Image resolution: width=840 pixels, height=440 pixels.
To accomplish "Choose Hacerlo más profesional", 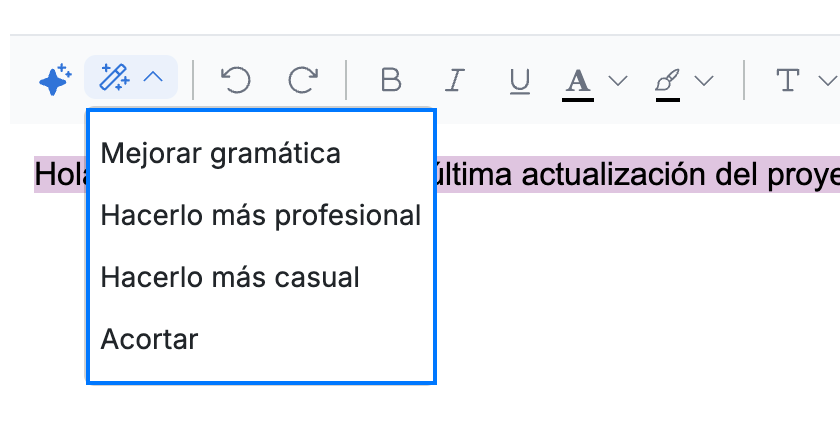I will pyautogui.click(x=261, y=215).
